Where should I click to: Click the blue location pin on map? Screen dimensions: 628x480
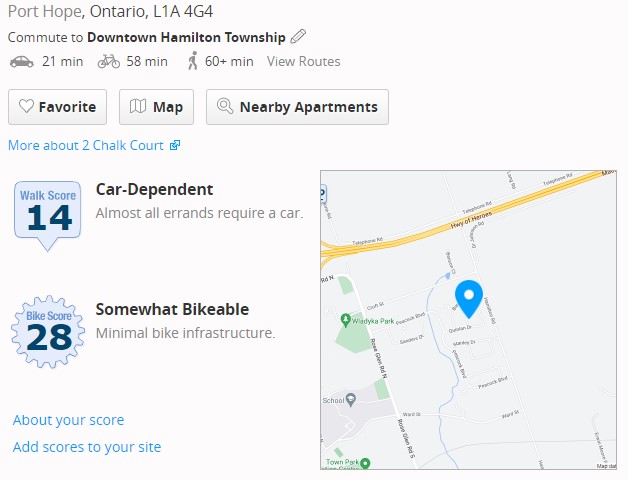point(468,297)
